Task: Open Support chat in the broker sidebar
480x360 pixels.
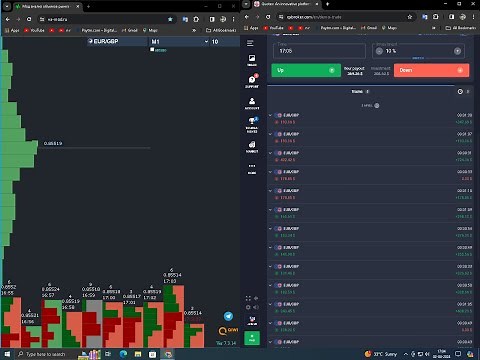Action: coord(252,81)
